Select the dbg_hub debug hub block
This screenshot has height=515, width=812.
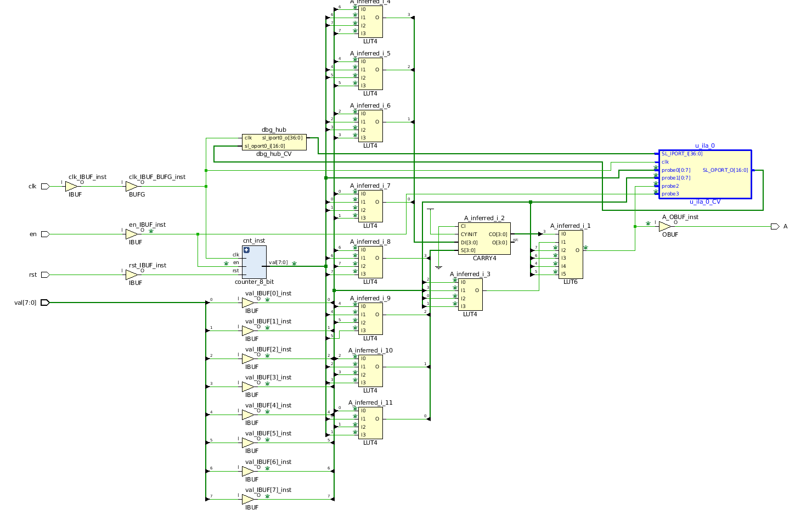click(274, 141)
